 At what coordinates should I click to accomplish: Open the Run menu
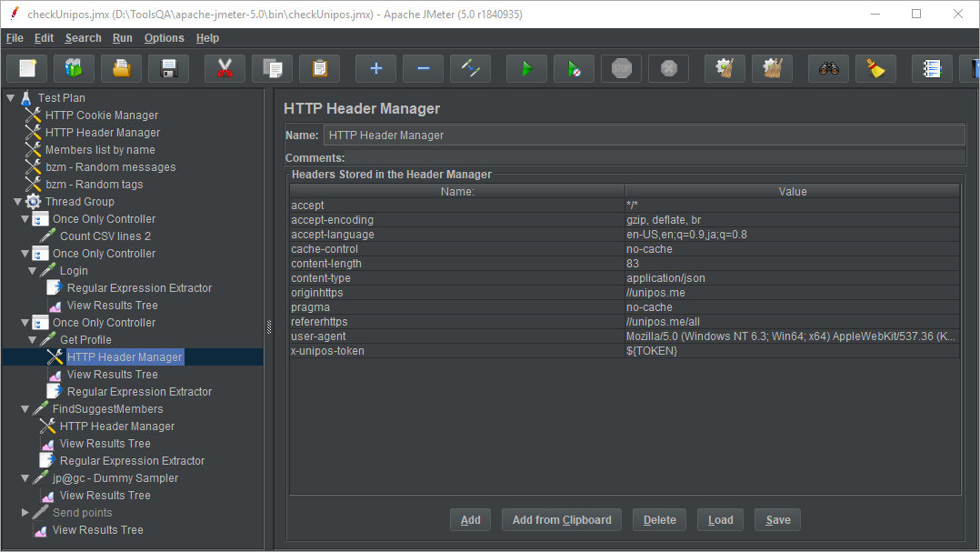pos(123,38)
